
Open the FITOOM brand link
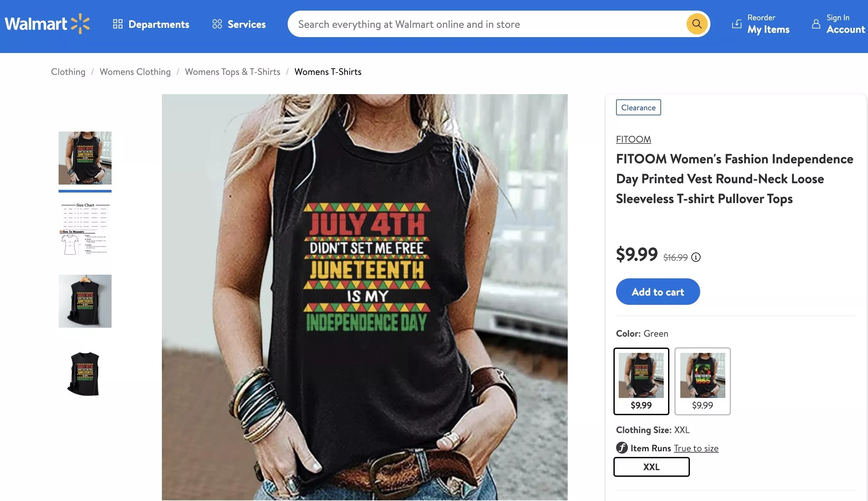tap(633, 139)
